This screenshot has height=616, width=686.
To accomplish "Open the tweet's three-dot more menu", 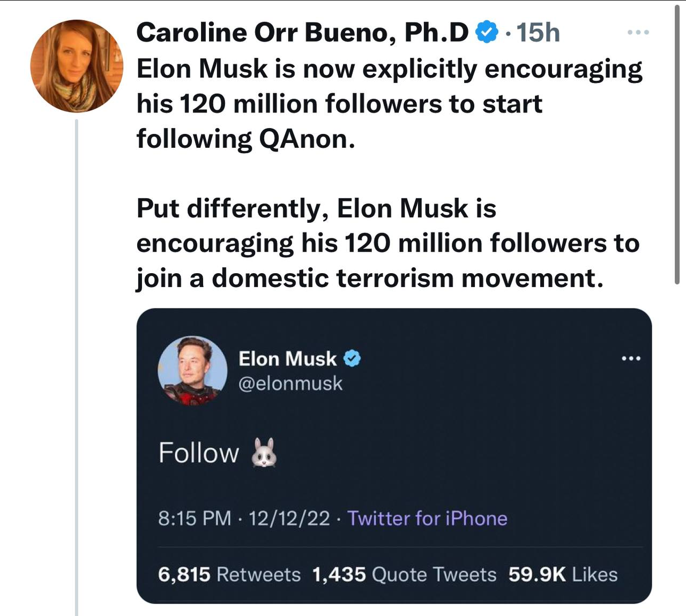I will (638, 32).
